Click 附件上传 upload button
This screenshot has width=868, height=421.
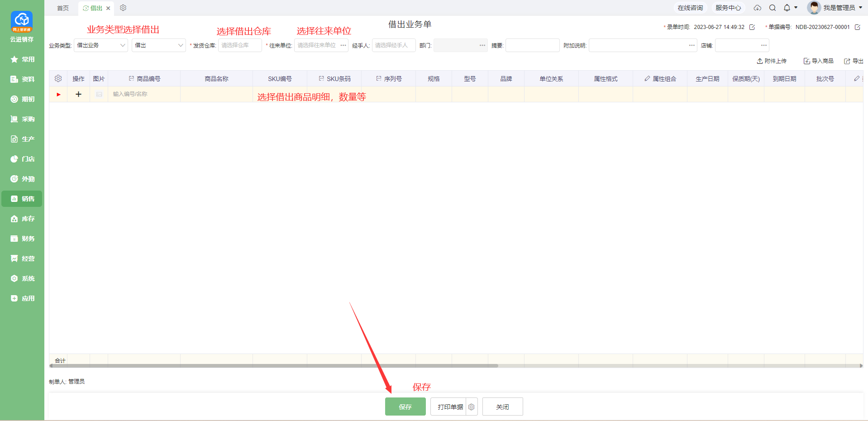point(772,61)
